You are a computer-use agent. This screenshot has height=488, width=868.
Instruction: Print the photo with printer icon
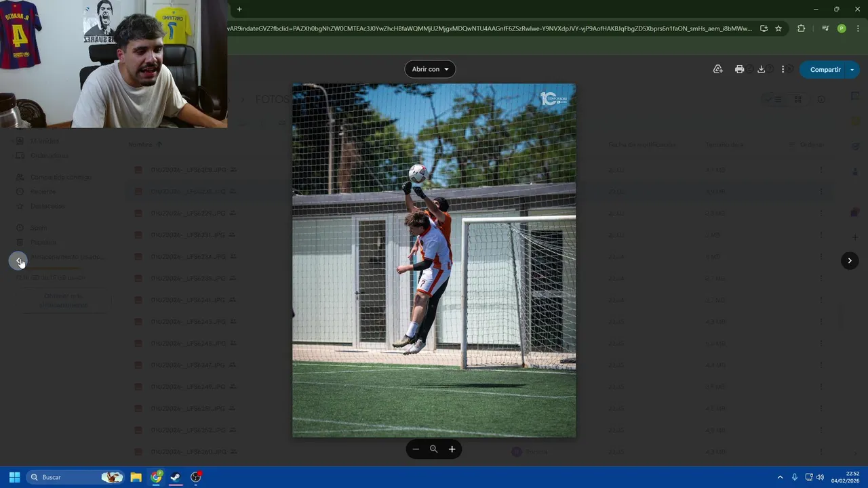(x=739, y=69)
